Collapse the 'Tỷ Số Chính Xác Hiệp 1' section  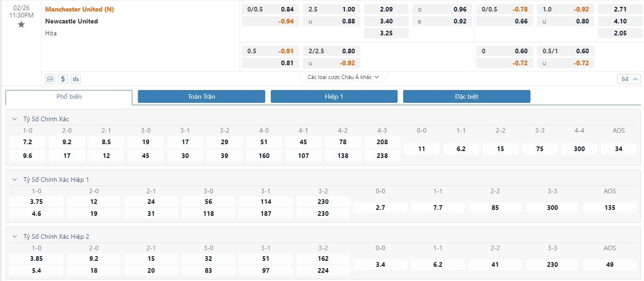click(14, 180)
